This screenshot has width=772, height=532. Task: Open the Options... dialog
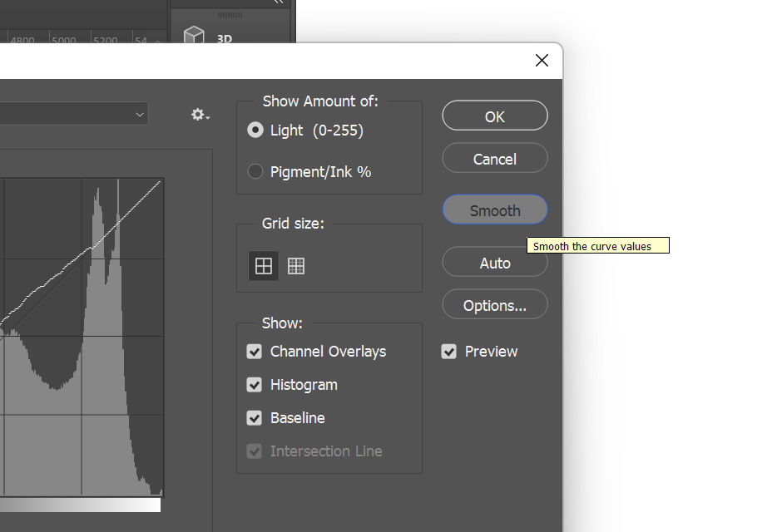pos(495,306)
